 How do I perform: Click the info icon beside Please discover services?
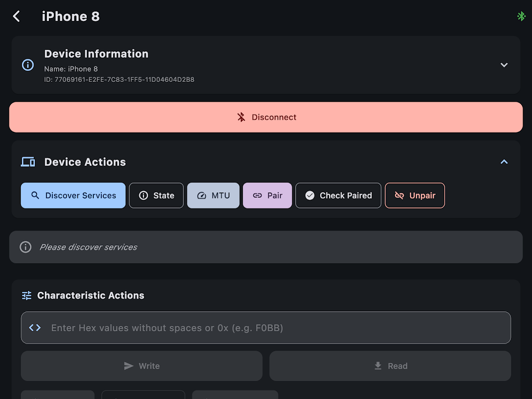[x=25, y=247]
